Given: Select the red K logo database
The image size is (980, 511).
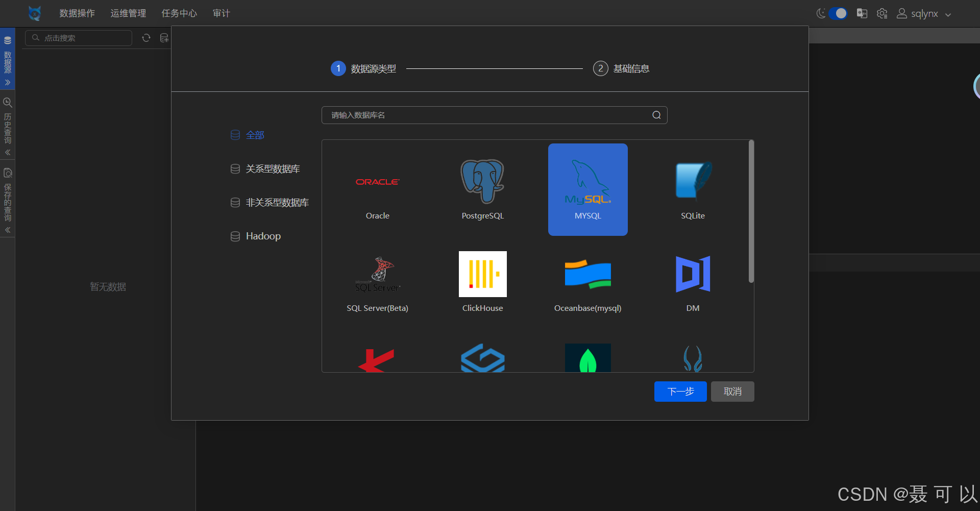Looking at the screenshot, I should click(377, 360).
